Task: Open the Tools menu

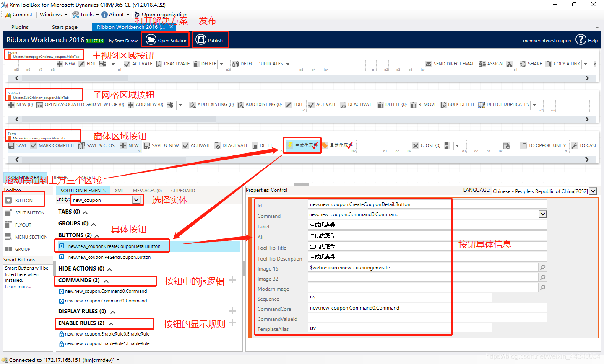Action: 86,15
